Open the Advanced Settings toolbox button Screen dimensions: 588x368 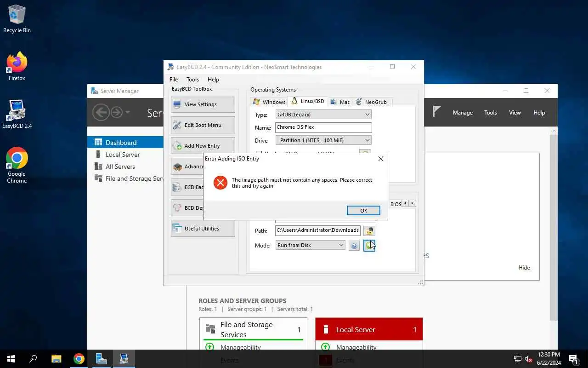click(187, 166)
